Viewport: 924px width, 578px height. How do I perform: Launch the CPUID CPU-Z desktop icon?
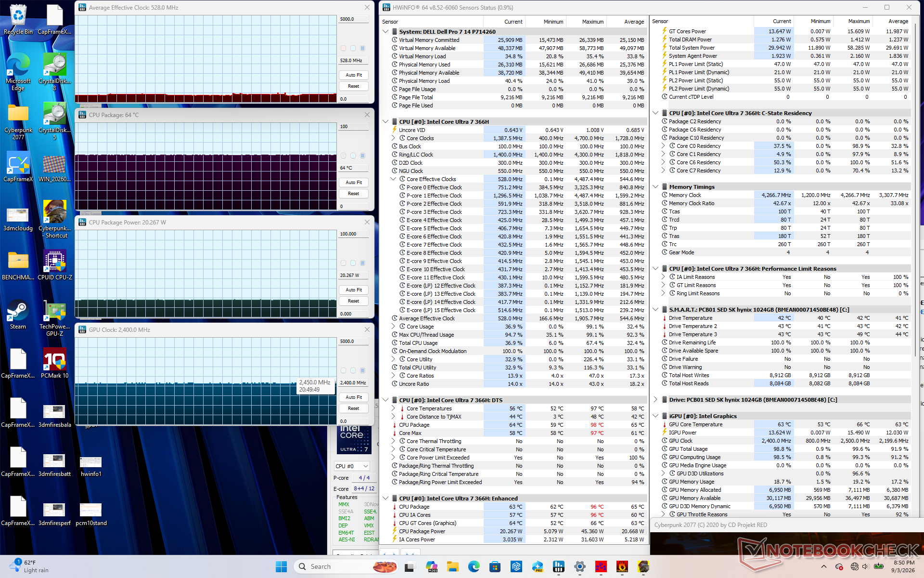(x=55, y=266)
